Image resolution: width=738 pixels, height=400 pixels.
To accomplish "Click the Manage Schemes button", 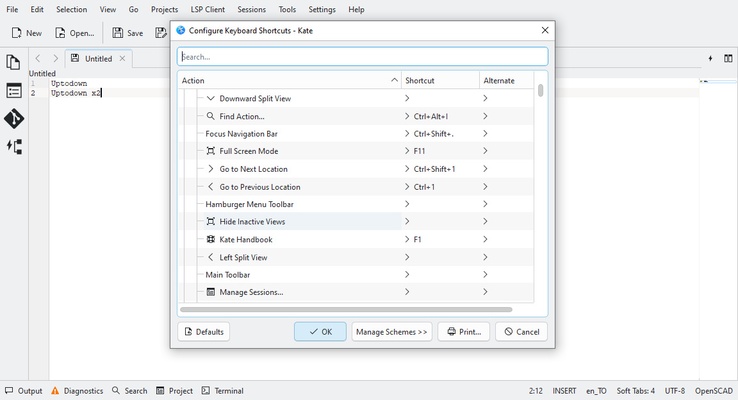I will [x=392, y=332].
